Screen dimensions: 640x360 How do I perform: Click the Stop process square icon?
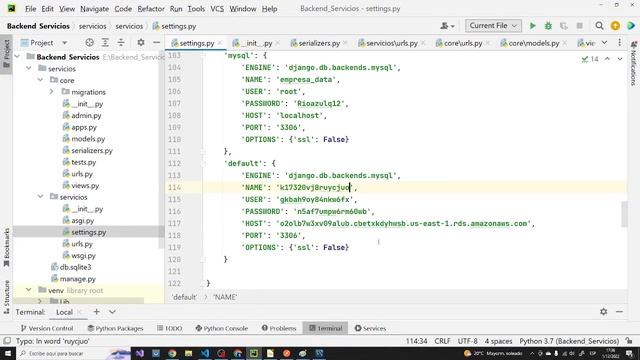(x=579, y=26)
